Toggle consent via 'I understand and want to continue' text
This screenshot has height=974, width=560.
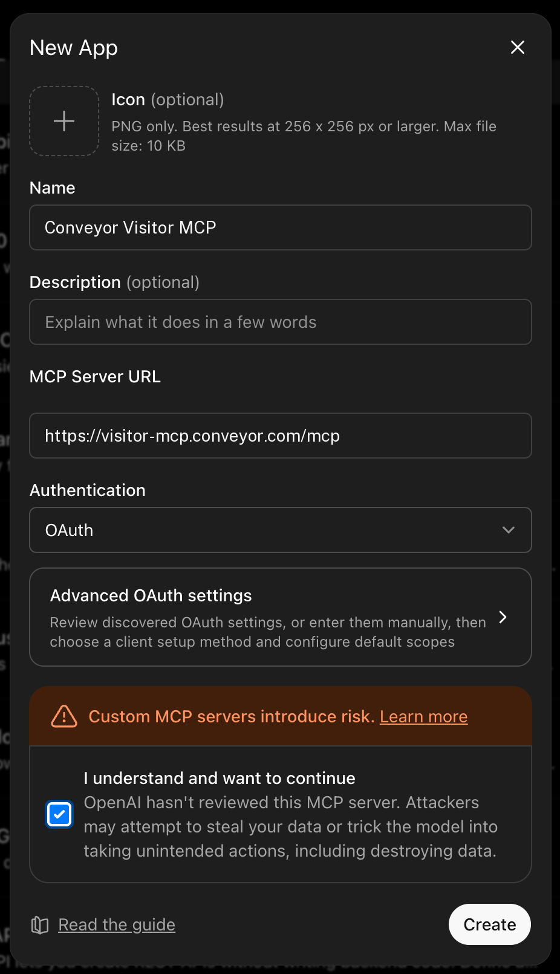coord(220,778)
